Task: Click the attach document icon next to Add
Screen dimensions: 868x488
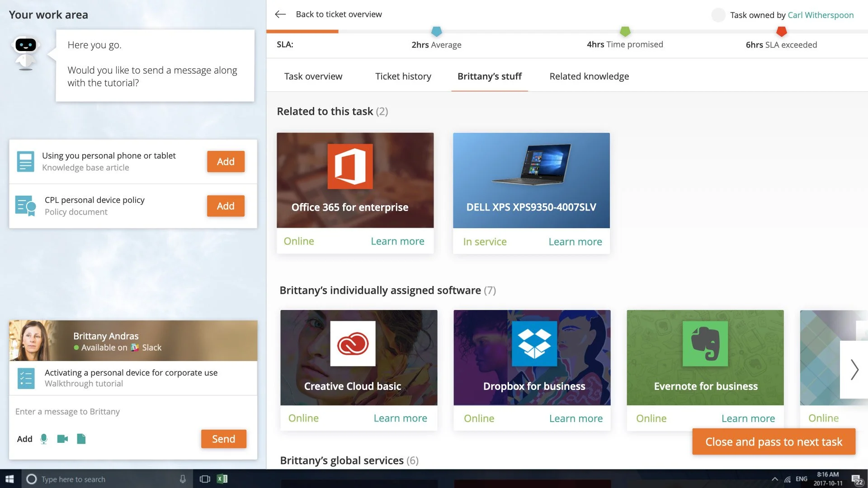Action: [81, 439]
